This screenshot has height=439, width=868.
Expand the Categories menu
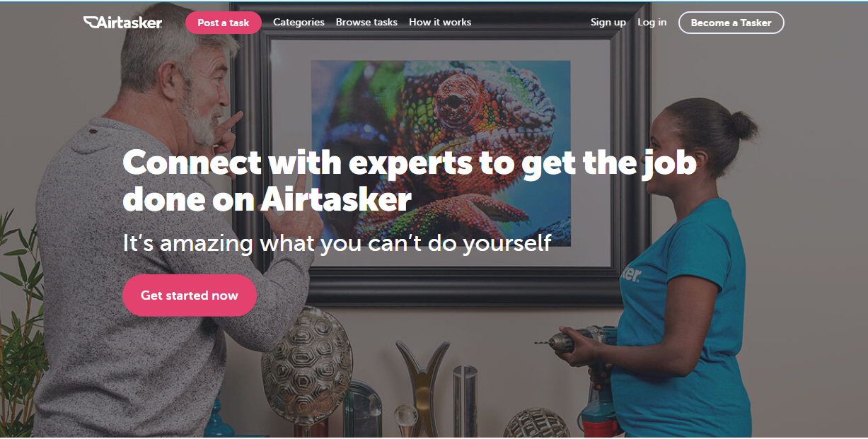coord(299,23)
